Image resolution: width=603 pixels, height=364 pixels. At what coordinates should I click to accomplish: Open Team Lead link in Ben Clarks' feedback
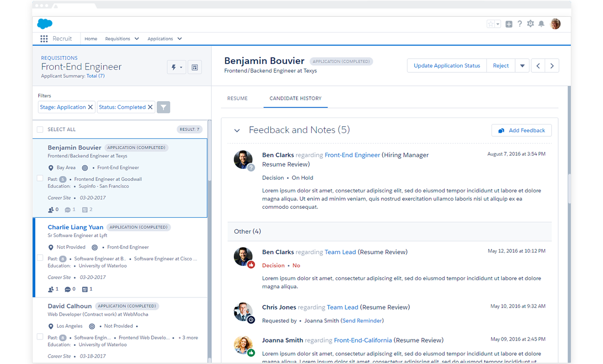coord(340,252)
